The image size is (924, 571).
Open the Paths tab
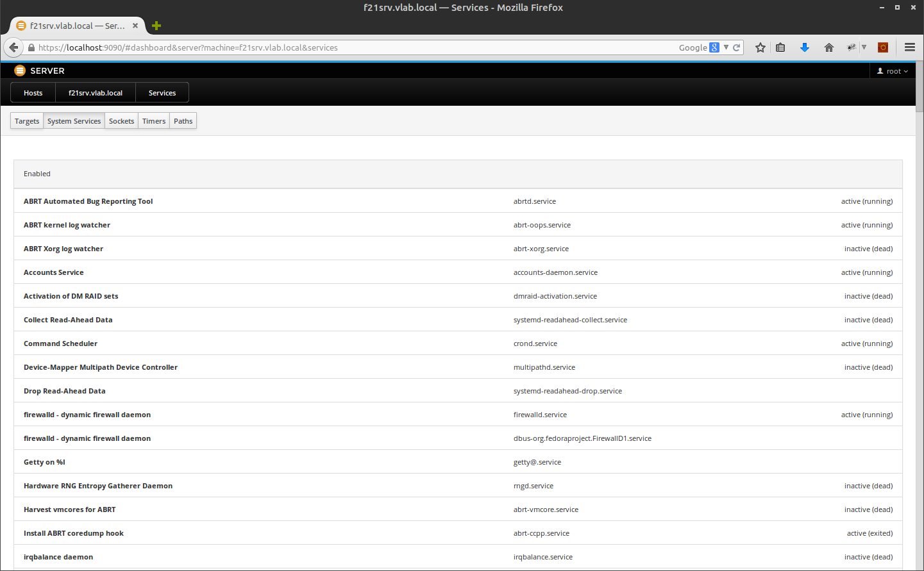(x=183, y=121)
